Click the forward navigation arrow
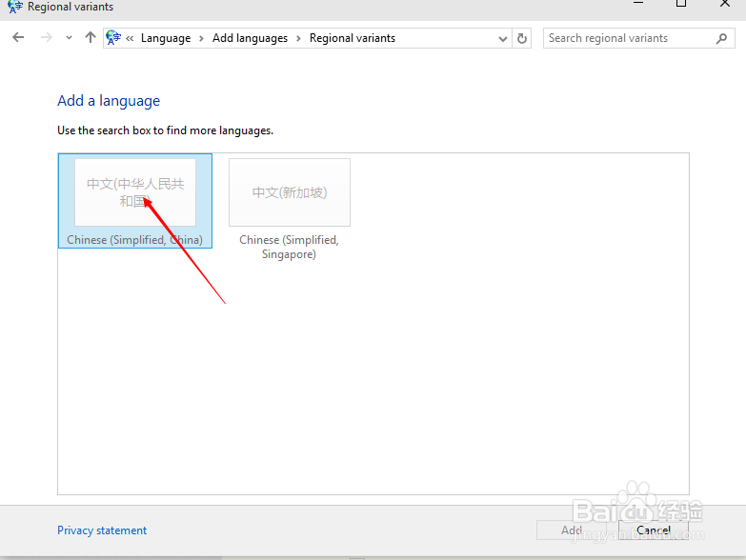 tap(46, 37)
